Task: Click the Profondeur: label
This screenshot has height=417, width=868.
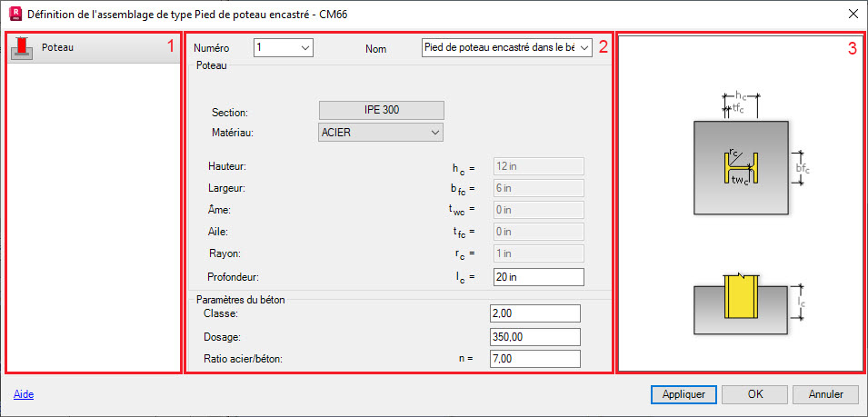Action: point(233,276)
